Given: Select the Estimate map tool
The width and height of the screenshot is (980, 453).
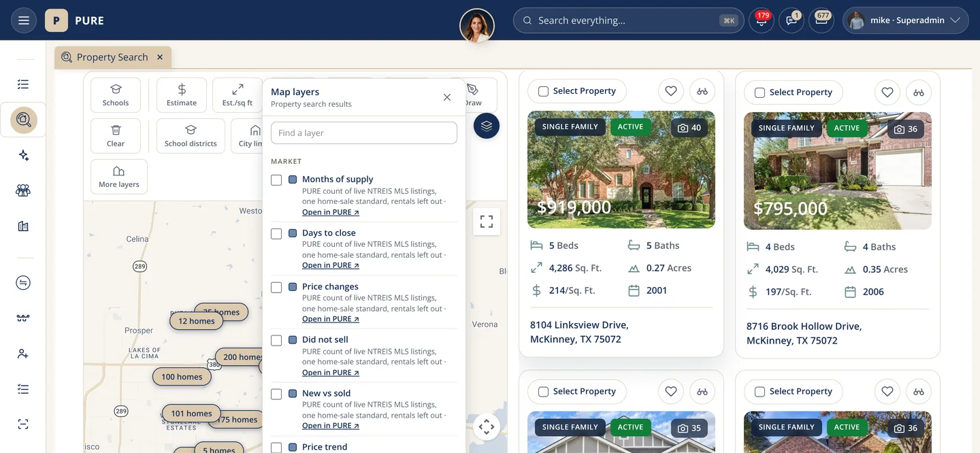Looking at the screenshot, I should point(182,95).
